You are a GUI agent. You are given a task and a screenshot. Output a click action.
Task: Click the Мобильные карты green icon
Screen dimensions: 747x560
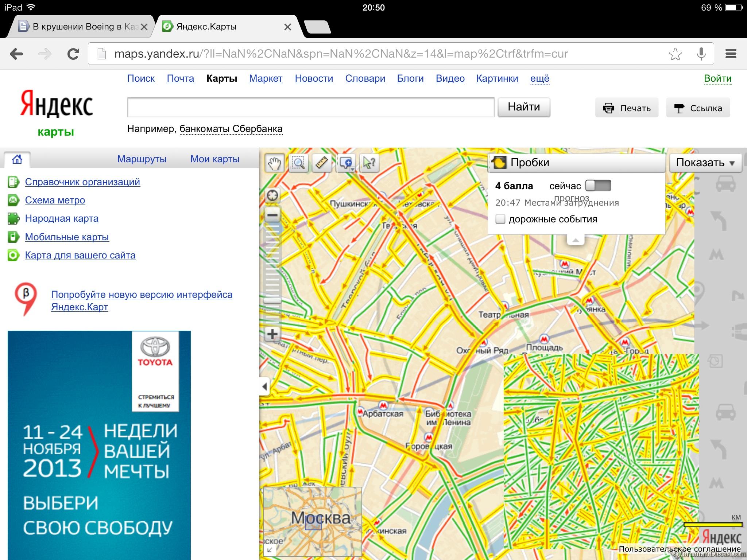[13, 237]
